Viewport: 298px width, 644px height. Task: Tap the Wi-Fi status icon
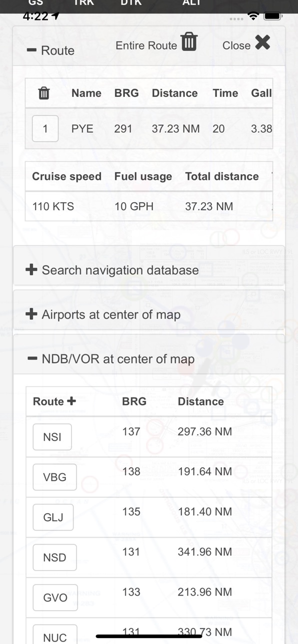[254, 16]
